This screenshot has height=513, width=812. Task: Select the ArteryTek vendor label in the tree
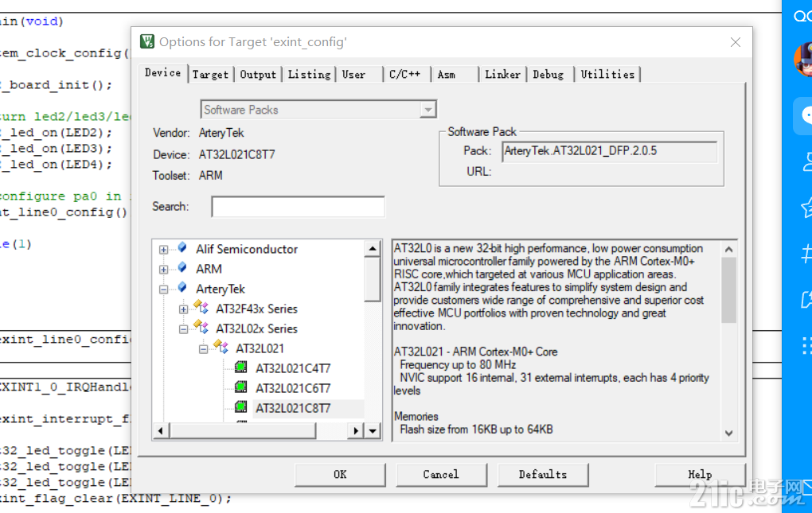click(x=221, y=289)
